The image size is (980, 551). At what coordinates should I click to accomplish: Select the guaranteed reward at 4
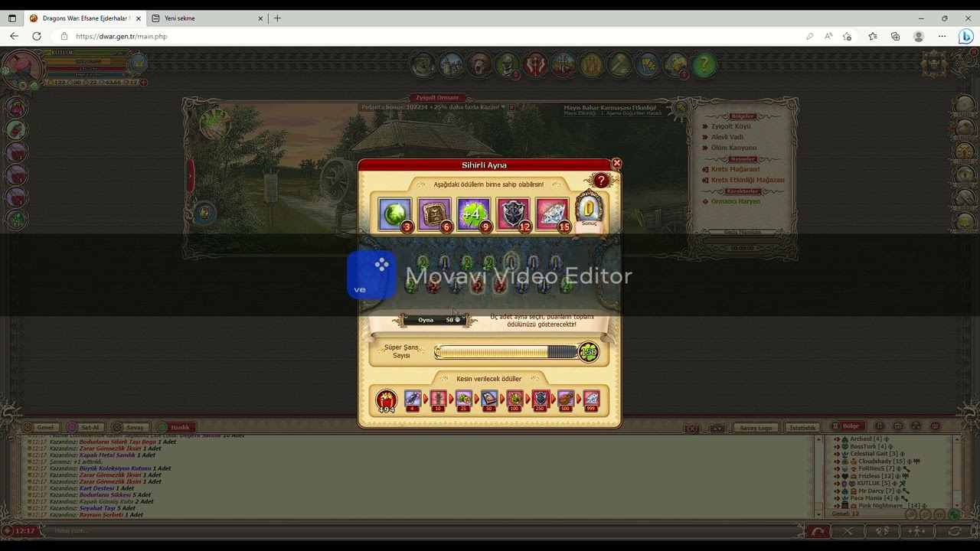click(x=413, y=400)
